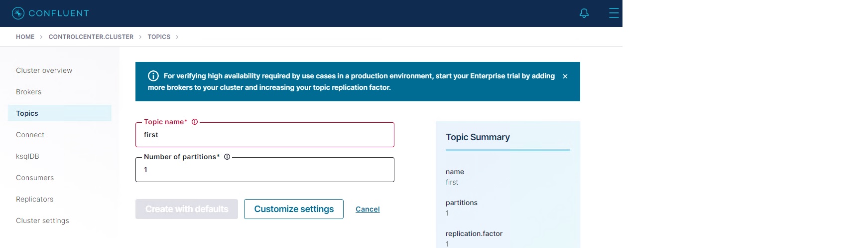The height and width of the screenshot is (248, 868).
Task: Open Cluster overview in the sidebar
Action: tap(44, 70)
